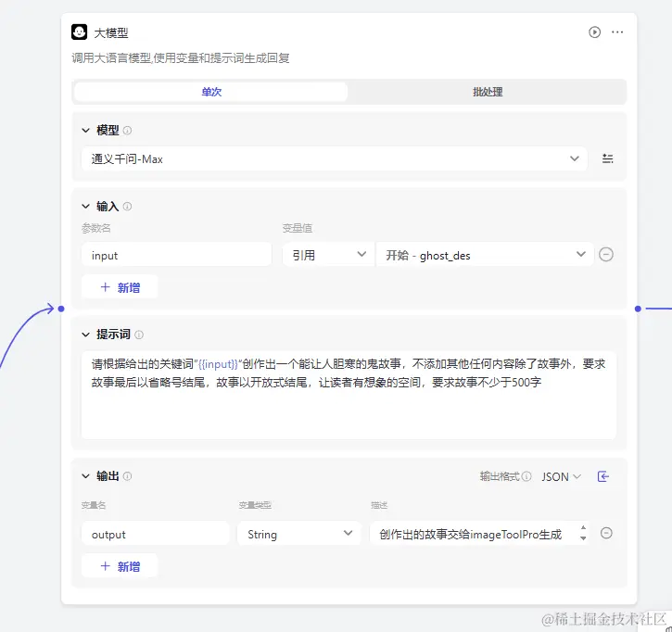Open the String variable type dropdown
This screenshot has width=672, height=632.
pos(299,534)
